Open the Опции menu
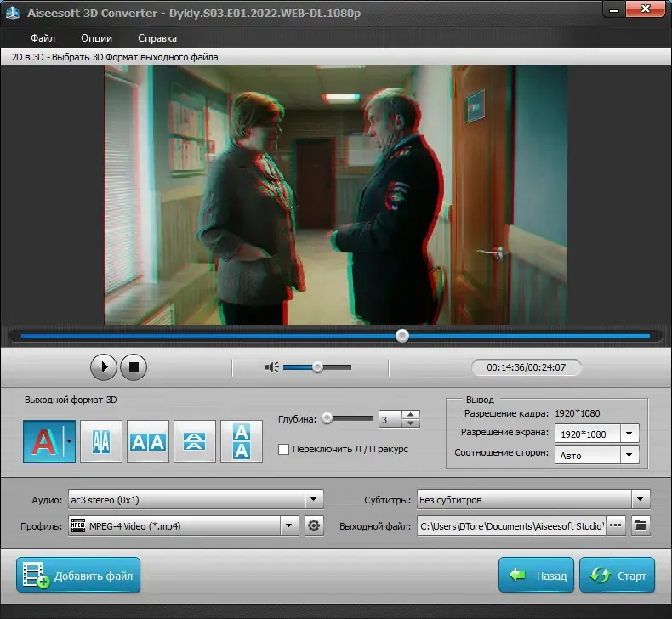The image size is (672, 619). click(96, 38)
